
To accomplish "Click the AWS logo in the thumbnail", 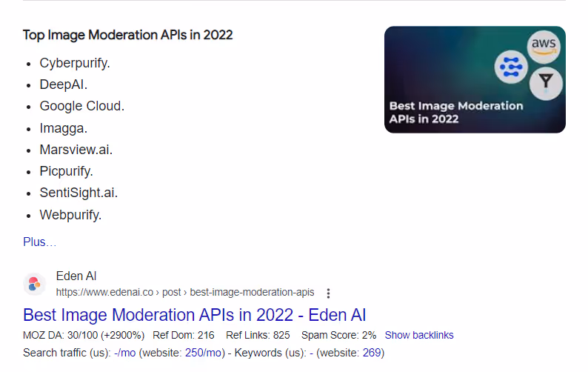I will (544, 47).
